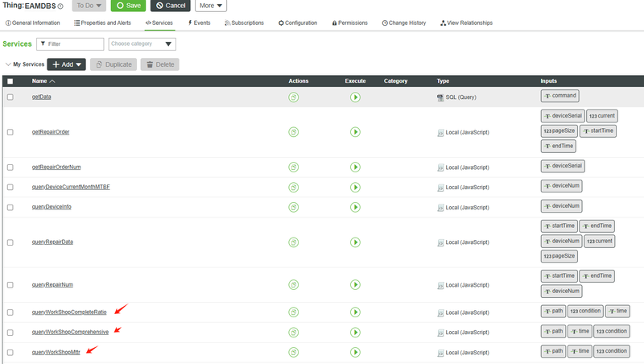Image resolution: width=644 pixels, height=364 pixels.
Task: Check the getData row checkbox
Action: (10, 97)
